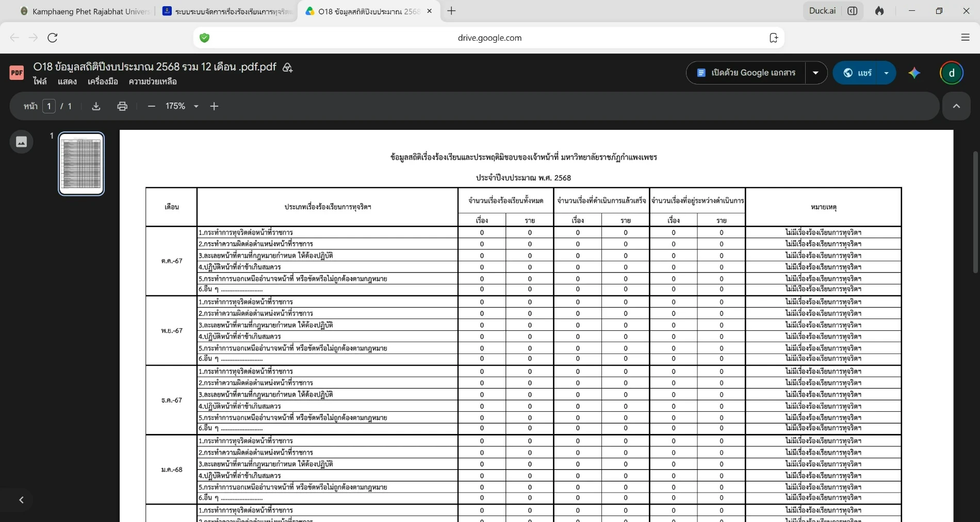Open the ความช่วยเหลือ menu
The height and width of the screenshot is (522, 980).
(153, 81)
